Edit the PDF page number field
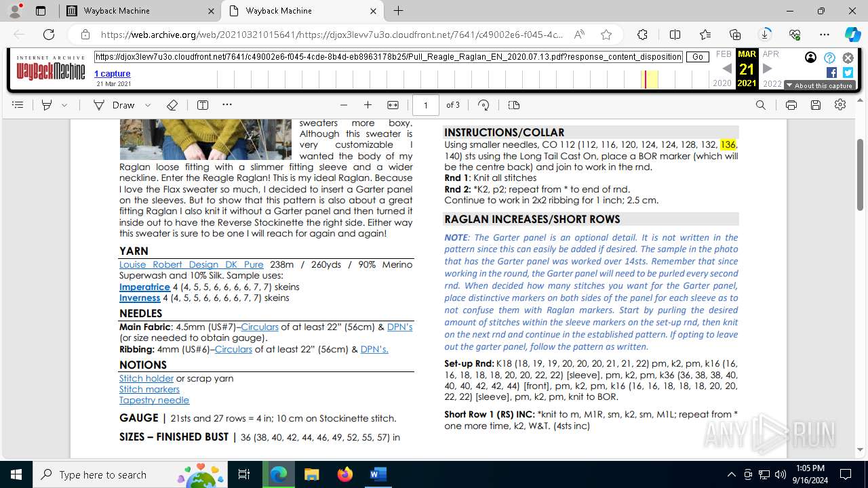868x488 pixels. coord(426,105)
